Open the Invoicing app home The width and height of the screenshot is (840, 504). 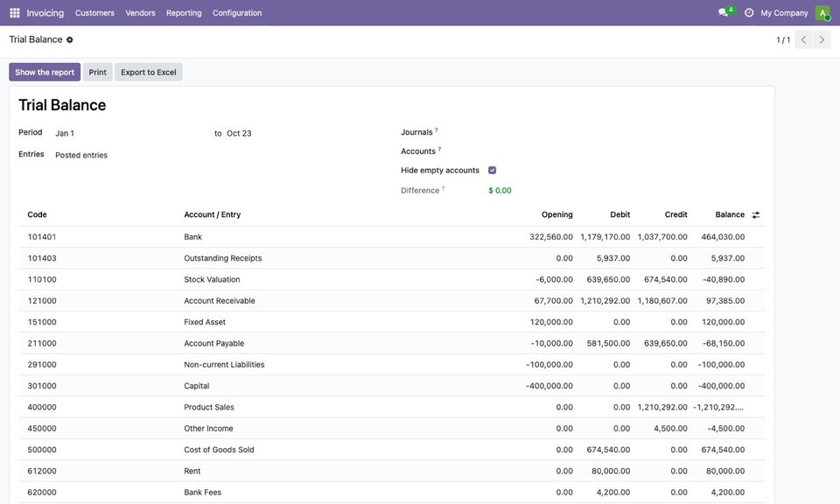click(x=45, y=13)
